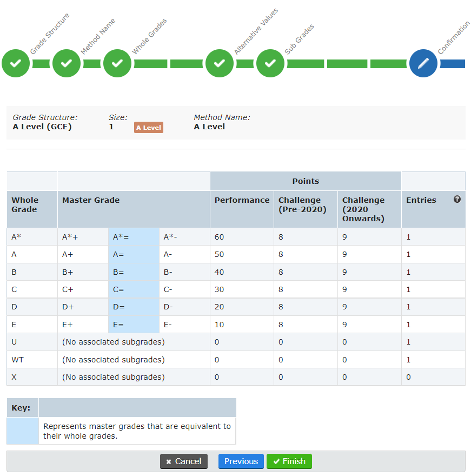
Task: Click the blue key color swatch
Action: click(22, 431)
